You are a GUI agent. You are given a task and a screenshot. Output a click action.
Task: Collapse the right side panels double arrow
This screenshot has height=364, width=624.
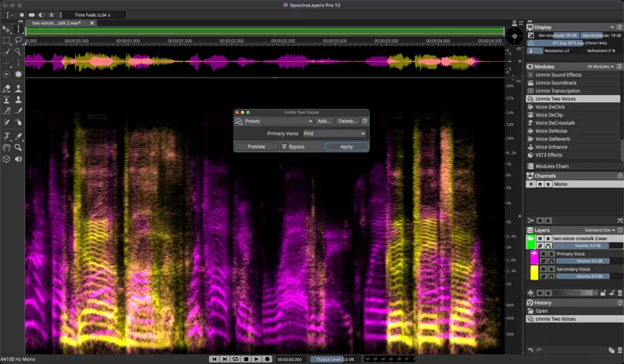point(530,21)
